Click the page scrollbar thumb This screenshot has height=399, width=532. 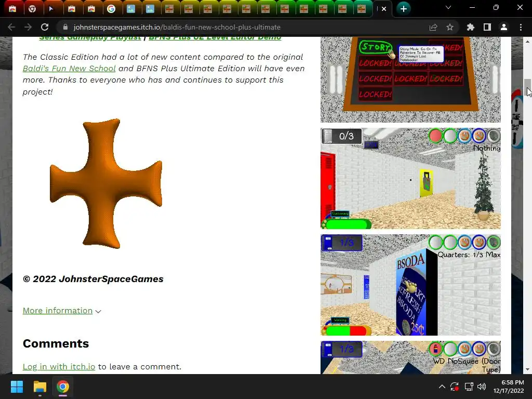pyautogui.click(x=527, y=87)
